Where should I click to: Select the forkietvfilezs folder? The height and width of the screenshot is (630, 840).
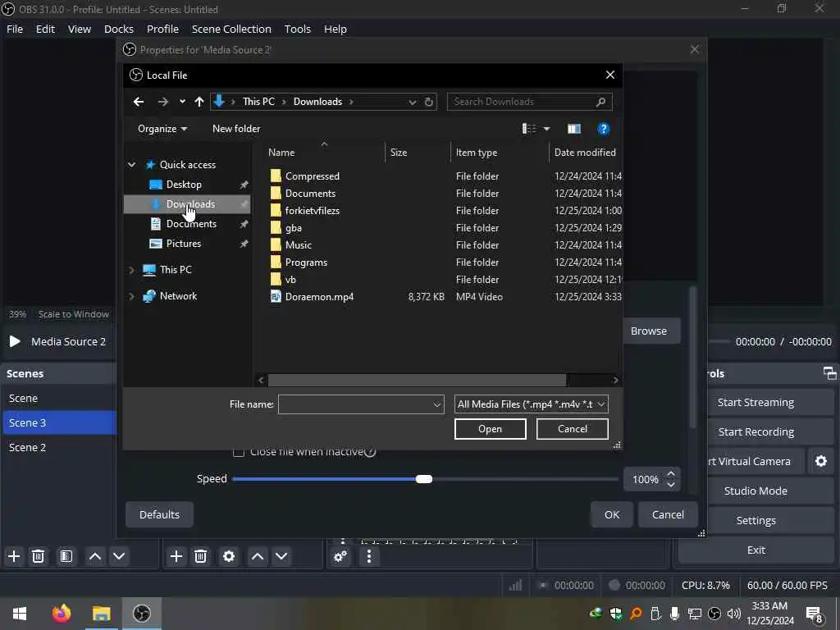click(313, 211)
